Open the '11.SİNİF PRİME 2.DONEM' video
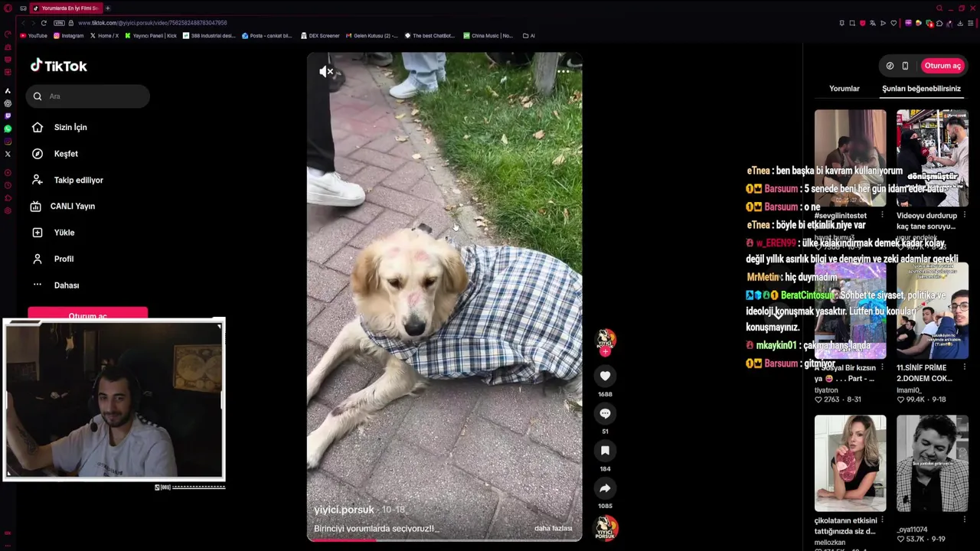 coord(932,311)
